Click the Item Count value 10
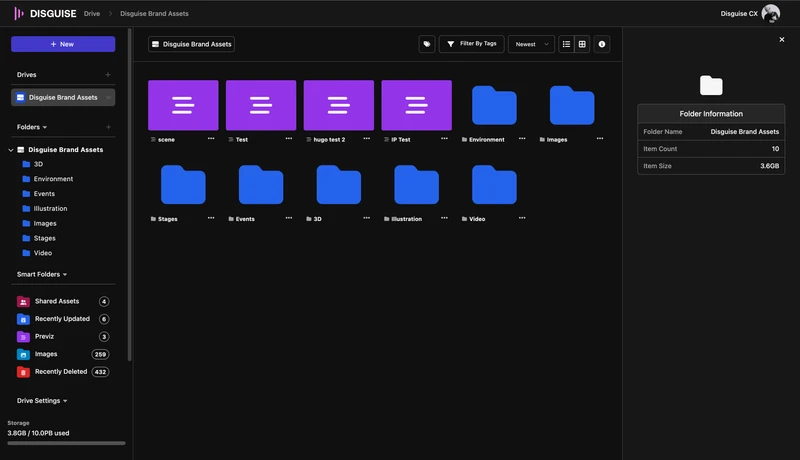Viewport: 800px width, 460px height. (x=775, y=149)
